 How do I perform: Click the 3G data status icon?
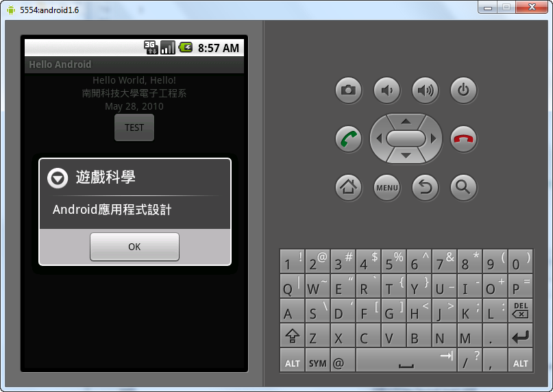[151, 47]
